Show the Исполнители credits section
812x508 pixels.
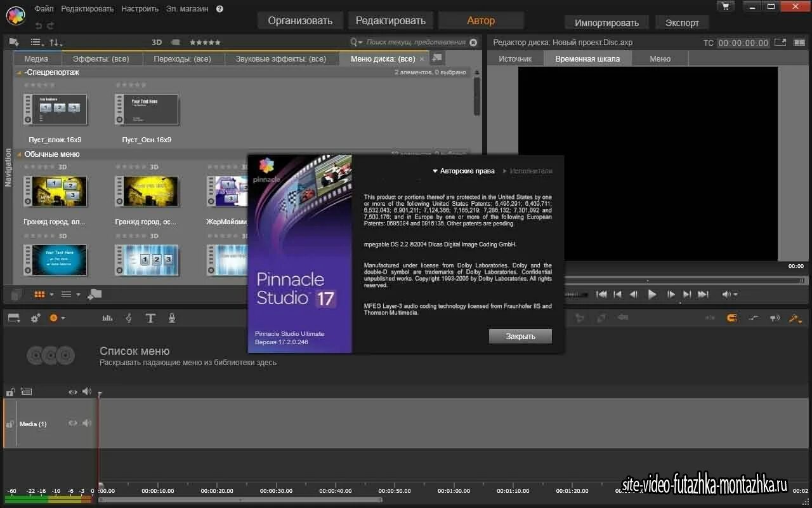527,171
